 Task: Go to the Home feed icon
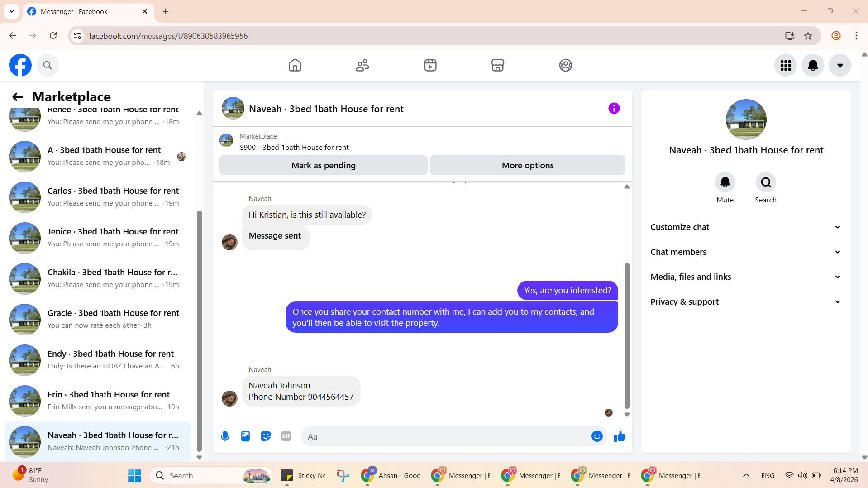295,65
